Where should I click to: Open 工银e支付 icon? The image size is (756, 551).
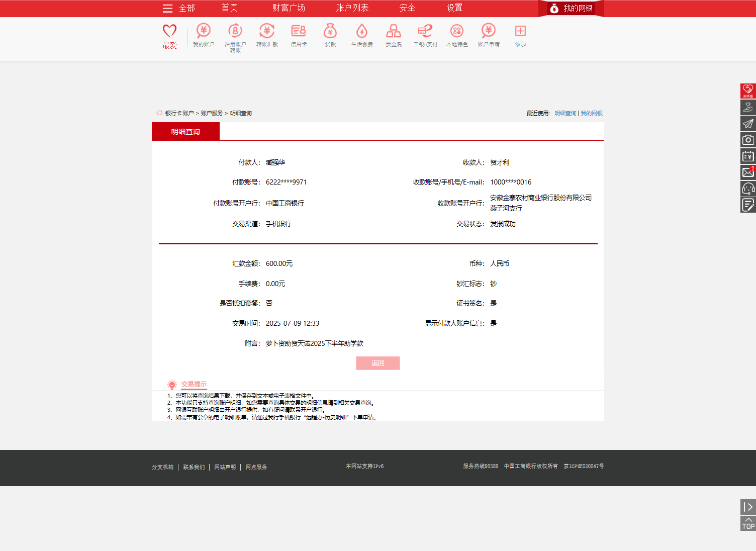point(425,31)
